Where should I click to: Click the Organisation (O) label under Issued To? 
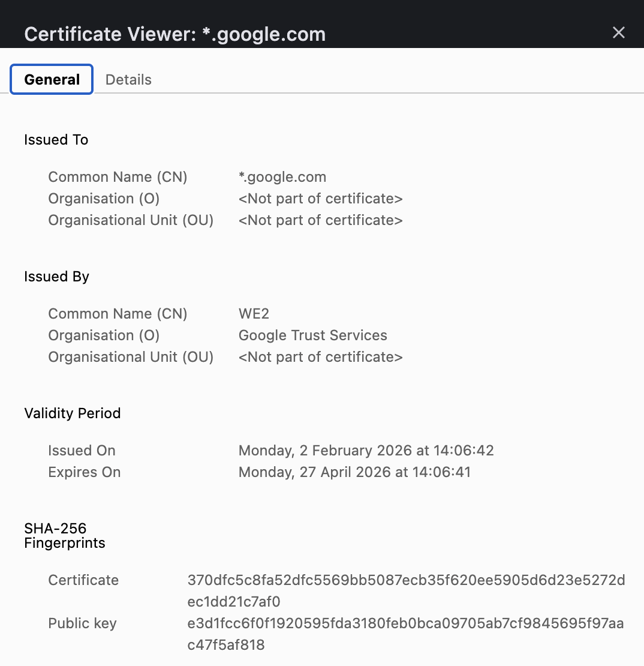103,199
